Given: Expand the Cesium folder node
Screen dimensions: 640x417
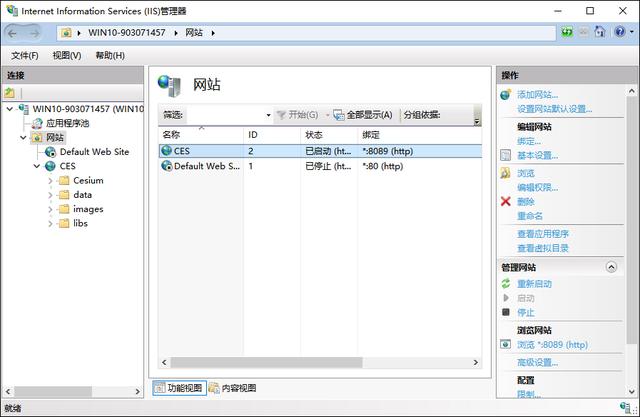Looking at the screenshot, I should coord(51,181).
